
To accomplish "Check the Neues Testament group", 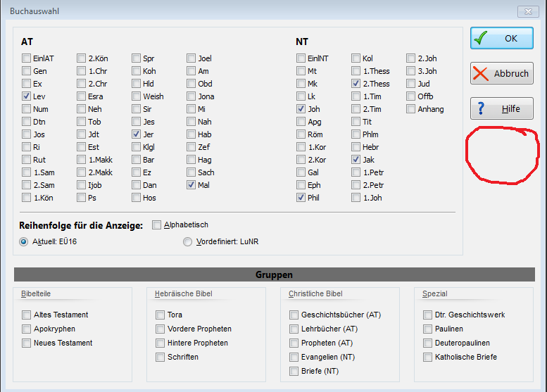I will pos(26,343).
